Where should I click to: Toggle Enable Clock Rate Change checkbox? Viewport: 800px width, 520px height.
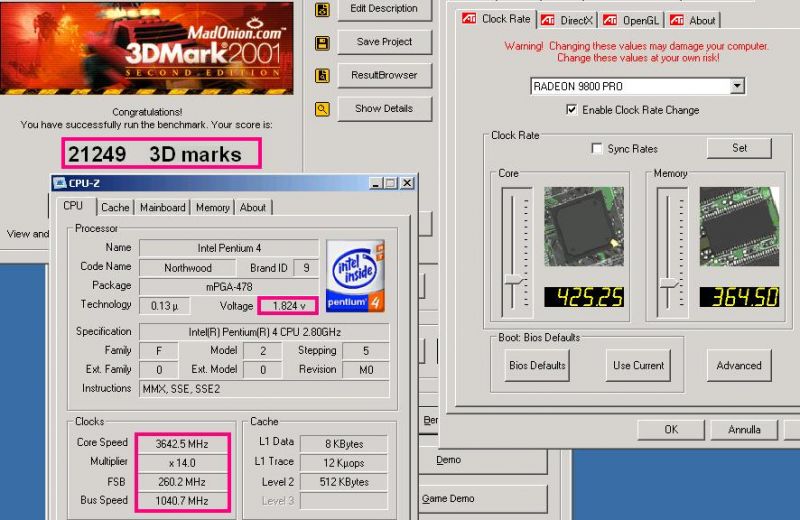point(571,110)
